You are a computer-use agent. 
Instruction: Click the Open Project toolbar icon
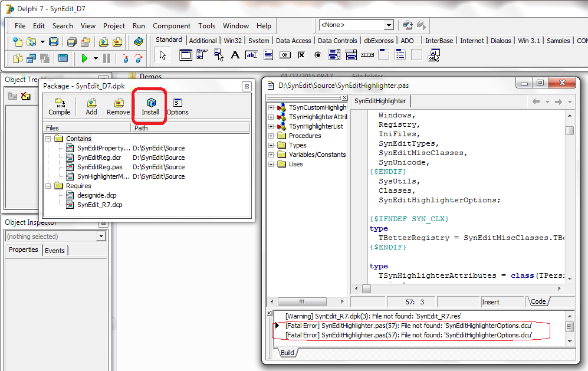86,41
